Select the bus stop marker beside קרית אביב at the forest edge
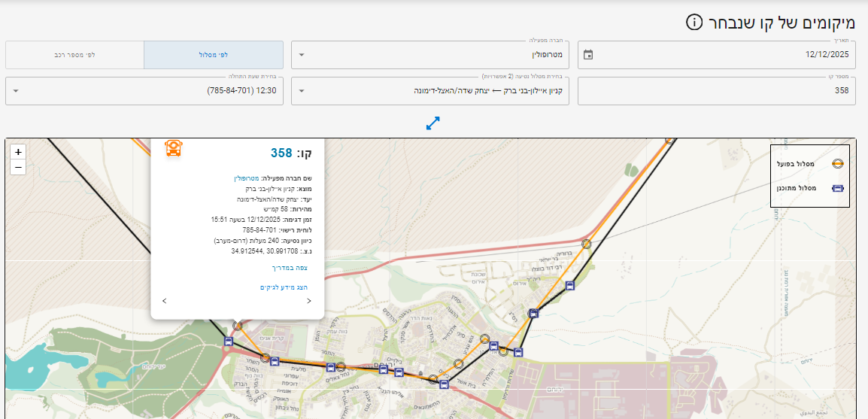Image resolution: width=868 pixels, height=419 pixels. point(228,342)
